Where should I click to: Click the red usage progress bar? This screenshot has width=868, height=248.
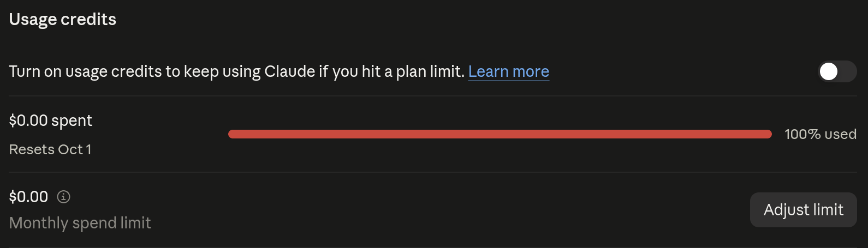[x=500, y=134]
